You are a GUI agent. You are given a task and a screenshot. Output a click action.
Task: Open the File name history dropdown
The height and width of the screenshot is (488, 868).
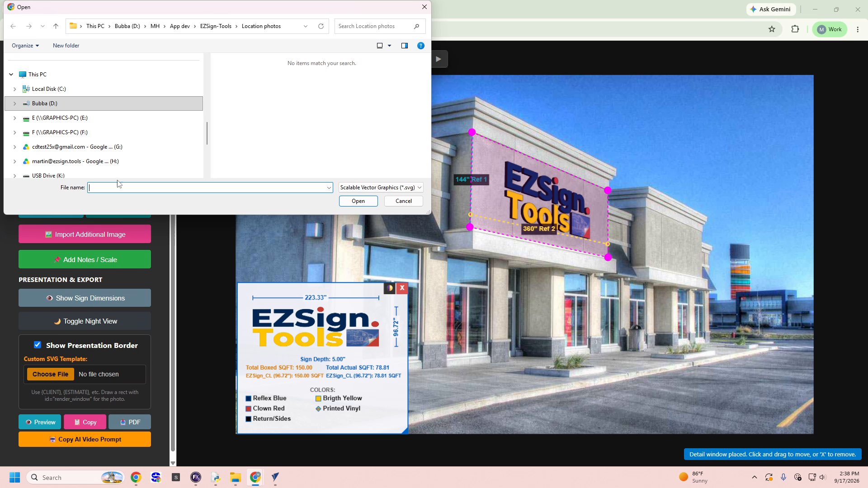tap(329, 188)
